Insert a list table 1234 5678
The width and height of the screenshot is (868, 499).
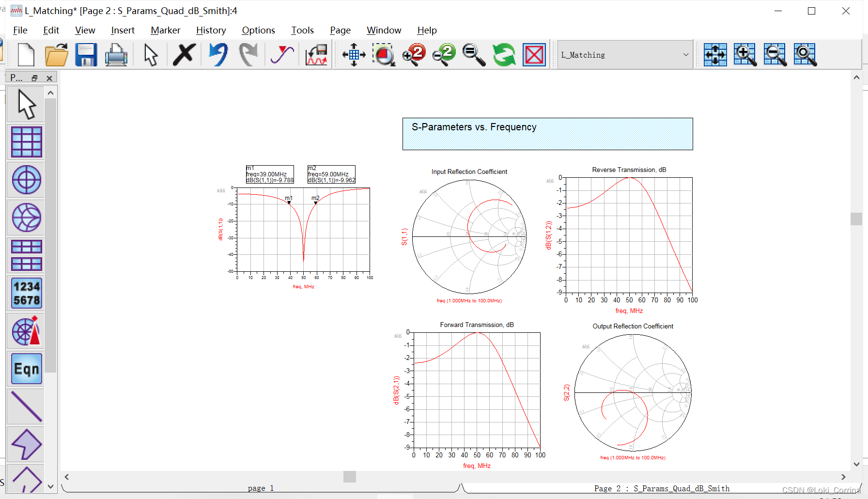[26, 293]
